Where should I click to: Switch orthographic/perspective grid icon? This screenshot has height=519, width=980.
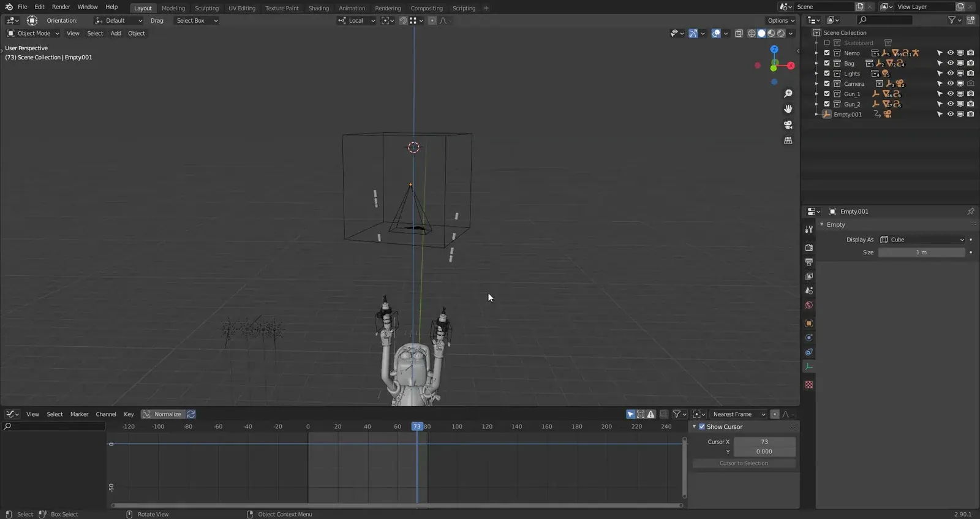pyautogui.click(x=788, y=140)
